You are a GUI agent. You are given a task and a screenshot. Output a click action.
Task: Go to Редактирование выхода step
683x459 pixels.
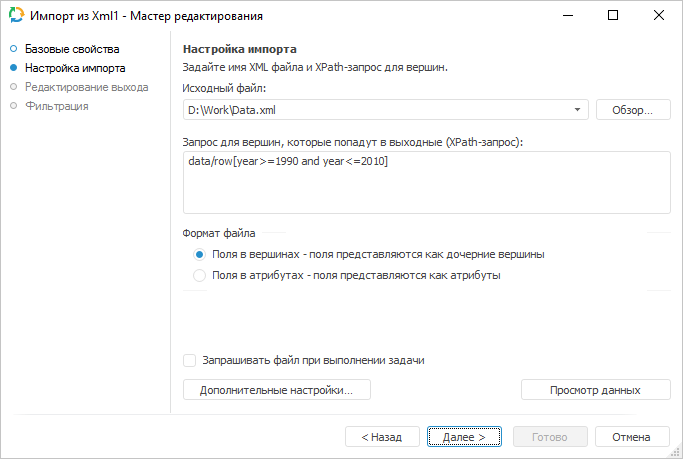point(87,87)
